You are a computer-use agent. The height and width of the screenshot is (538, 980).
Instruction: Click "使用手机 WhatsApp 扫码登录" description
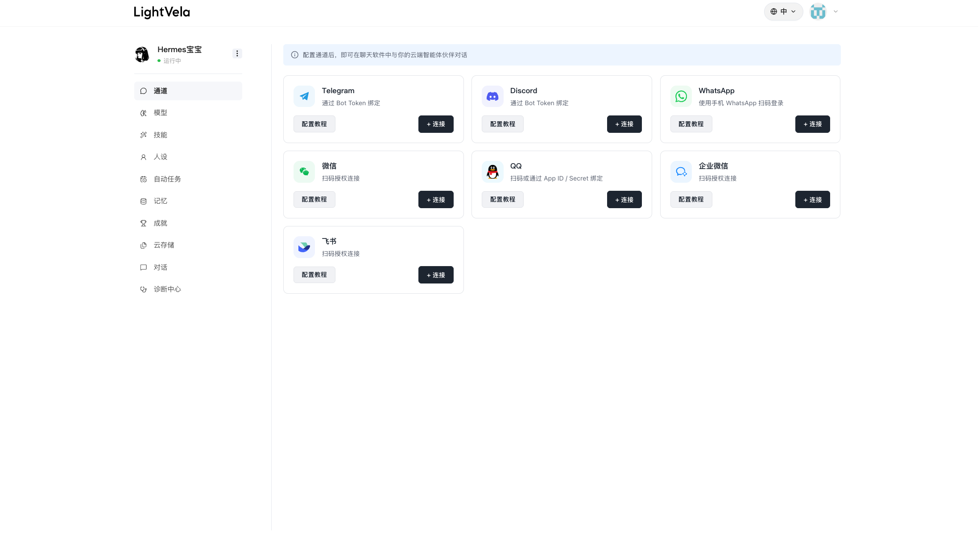pos(741,103)
